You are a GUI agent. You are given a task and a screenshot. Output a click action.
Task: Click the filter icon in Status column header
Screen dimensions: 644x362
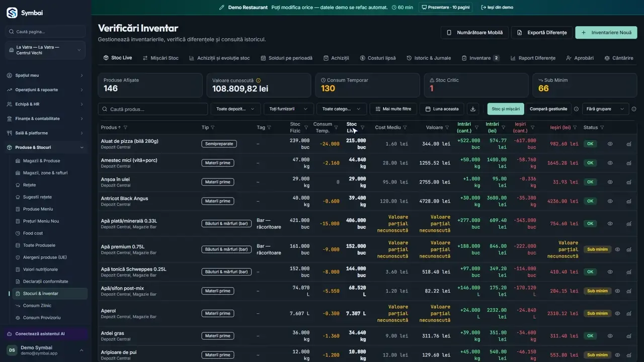(602, 128)
